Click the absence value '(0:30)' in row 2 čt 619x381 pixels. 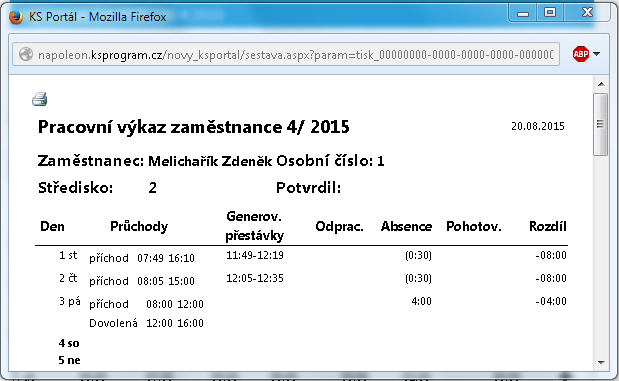point(418,278)
